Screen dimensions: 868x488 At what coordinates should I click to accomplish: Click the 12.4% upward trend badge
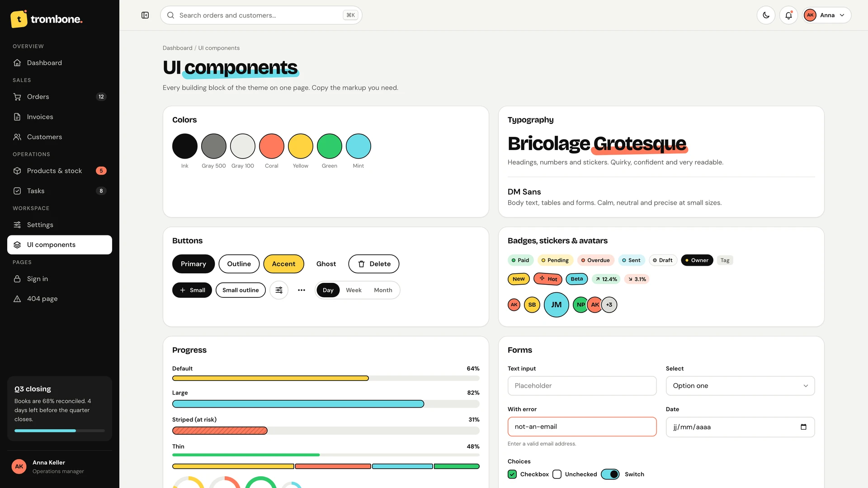tap(606, 279)
